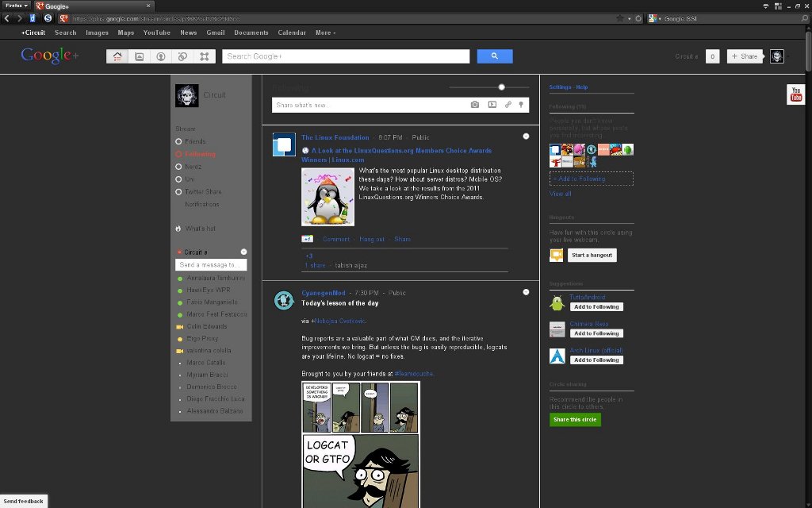The image size is (812, 508).
Task: Open the Home stream icon
Action: (117, 56)
